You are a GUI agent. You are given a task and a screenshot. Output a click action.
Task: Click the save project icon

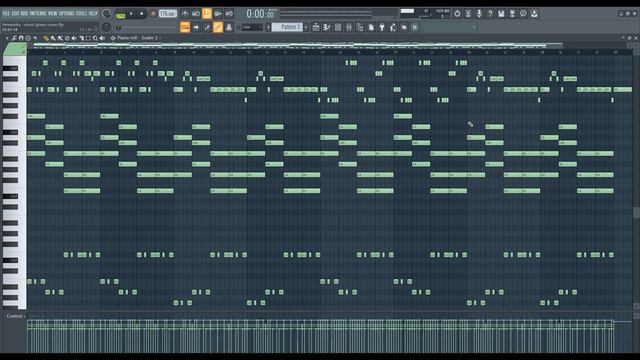click(501, 14)
